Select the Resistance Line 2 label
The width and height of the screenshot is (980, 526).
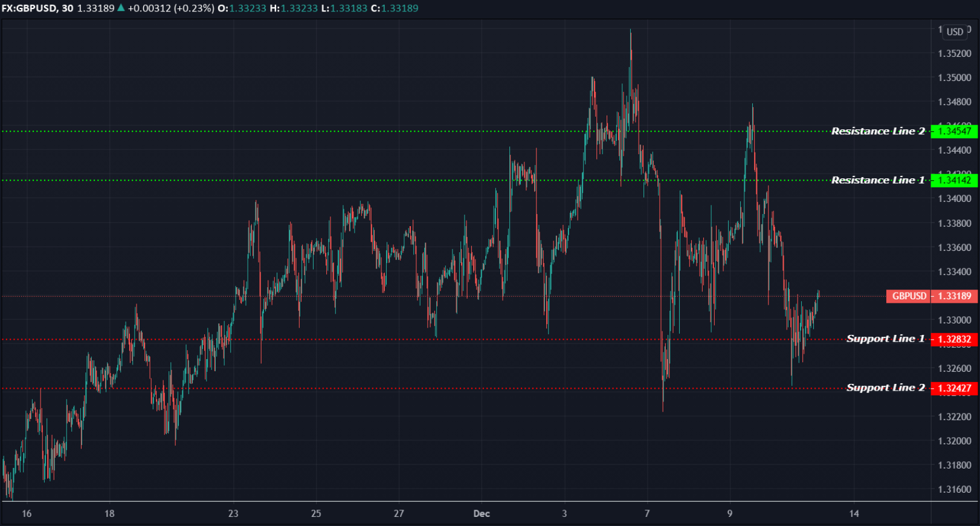pos(878,131)
